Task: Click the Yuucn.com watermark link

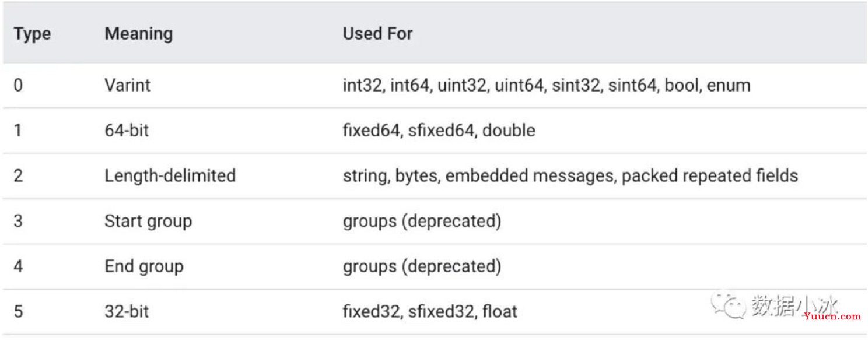Action: pos(831,317)
